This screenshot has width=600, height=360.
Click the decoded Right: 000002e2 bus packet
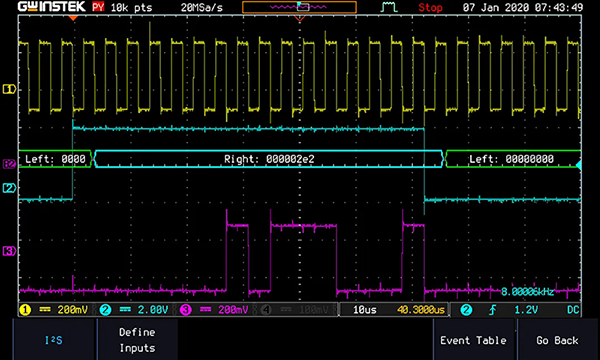pos(269,159)
